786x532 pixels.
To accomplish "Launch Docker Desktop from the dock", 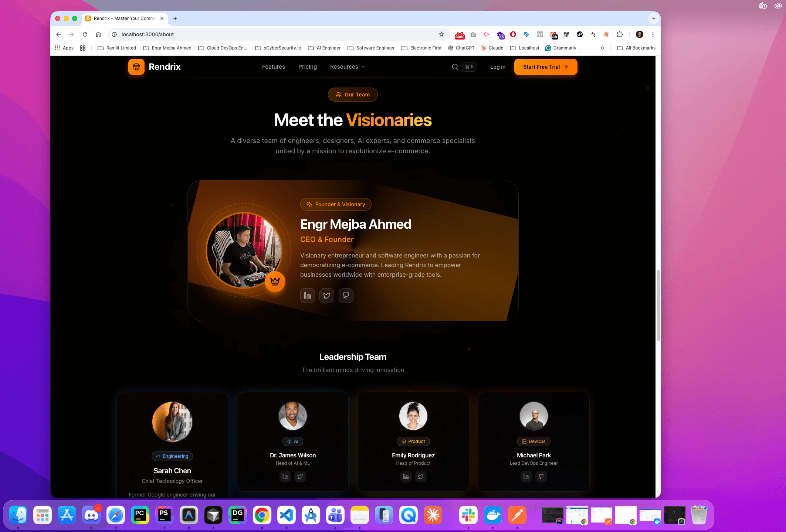I will [492, 515].
